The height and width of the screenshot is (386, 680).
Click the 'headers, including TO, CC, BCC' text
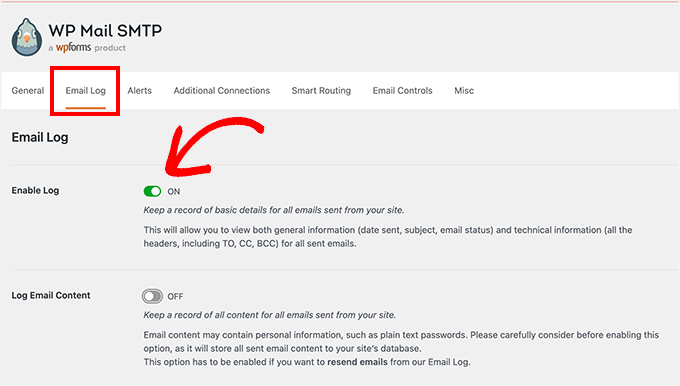coord(211,244)
